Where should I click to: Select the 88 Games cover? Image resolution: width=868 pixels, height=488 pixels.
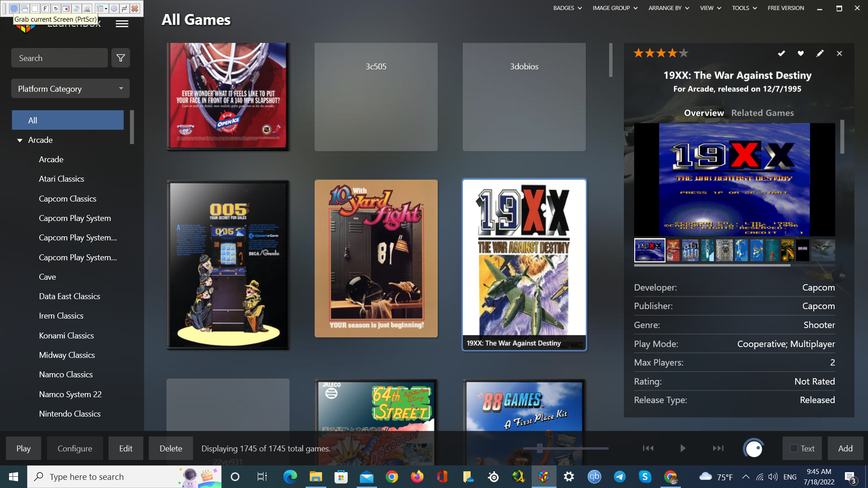(x=524, y=422)
